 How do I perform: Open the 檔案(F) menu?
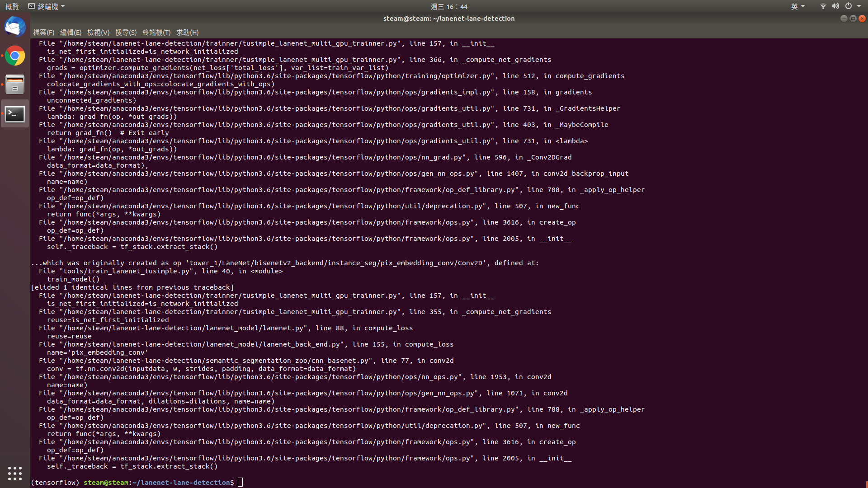coord(43,32)
